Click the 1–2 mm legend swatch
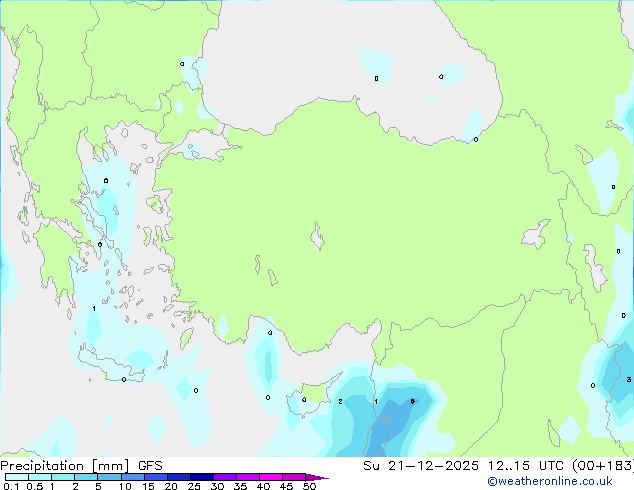The image size is (634, 490). [x=63, y=477]
